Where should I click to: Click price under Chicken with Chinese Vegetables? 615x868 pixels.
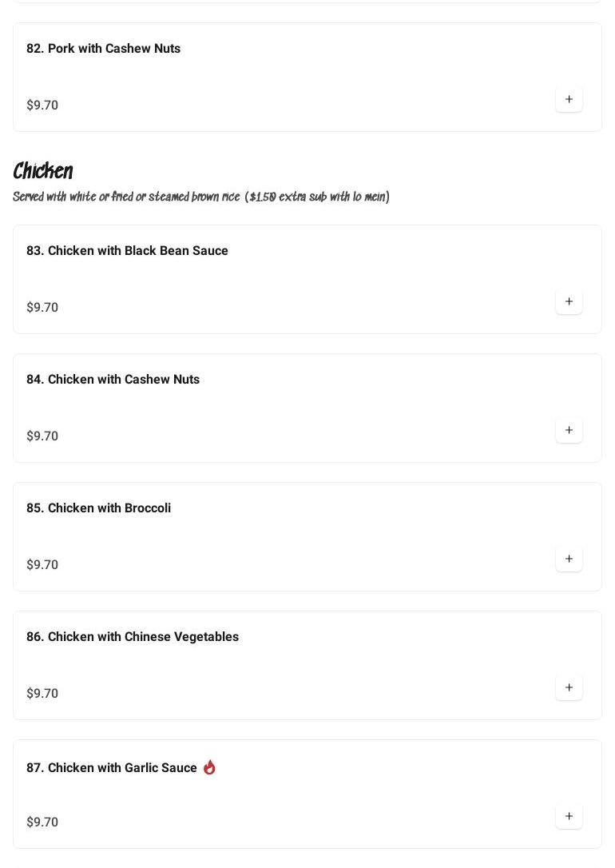(42, 694)
